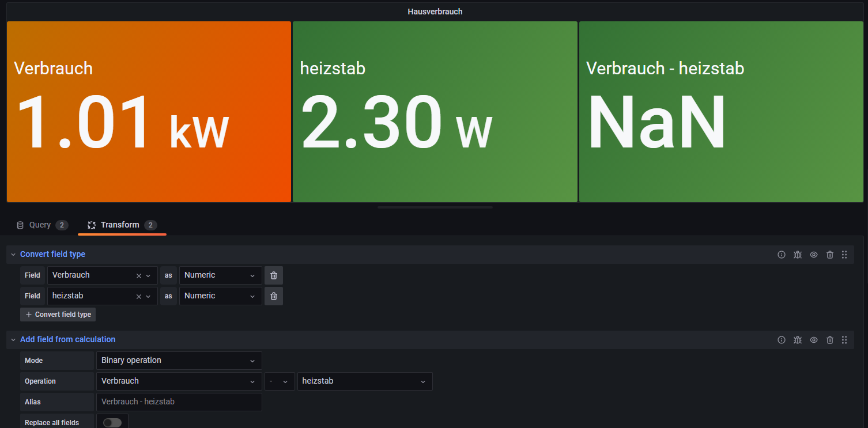Click info icon on Add field from calculation

pyautogui.click(x=782, y=340)
